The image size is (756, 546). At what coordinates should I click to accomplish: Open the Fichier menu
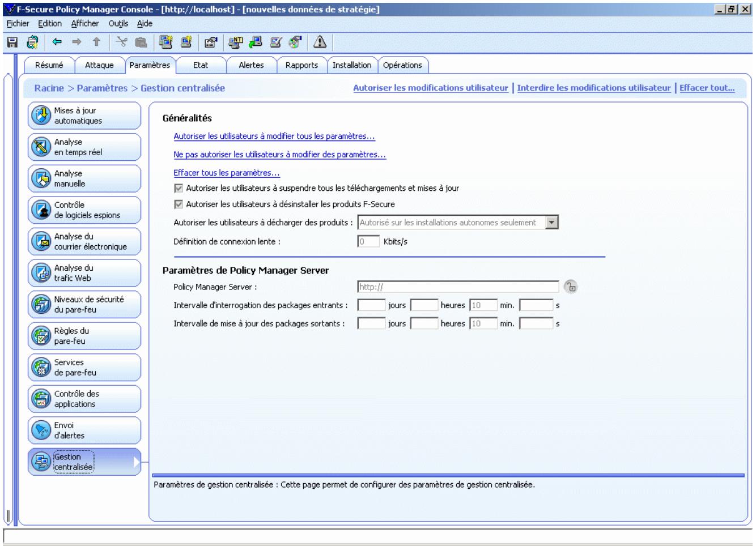point(18,23)
